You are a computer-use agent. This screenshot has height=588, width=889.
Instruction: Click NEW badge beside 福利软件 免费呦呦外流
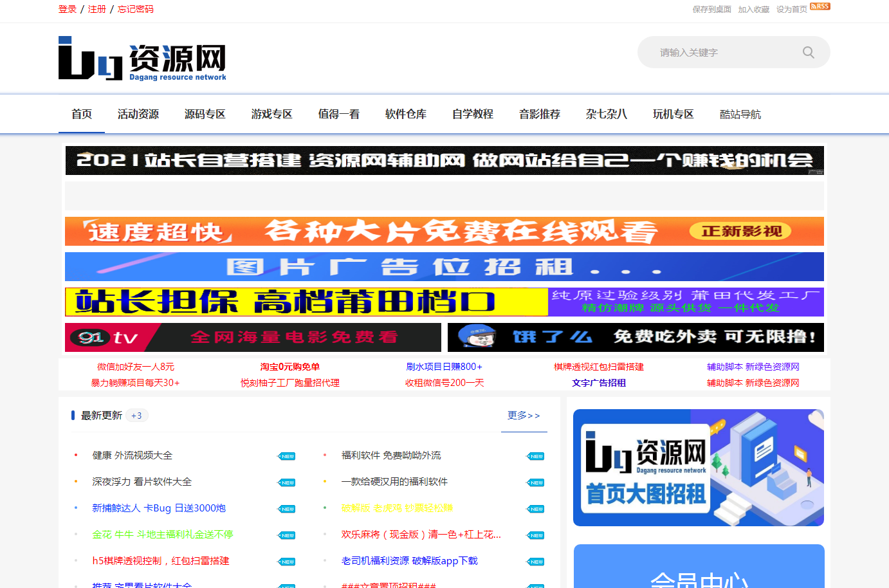(536, 456)
